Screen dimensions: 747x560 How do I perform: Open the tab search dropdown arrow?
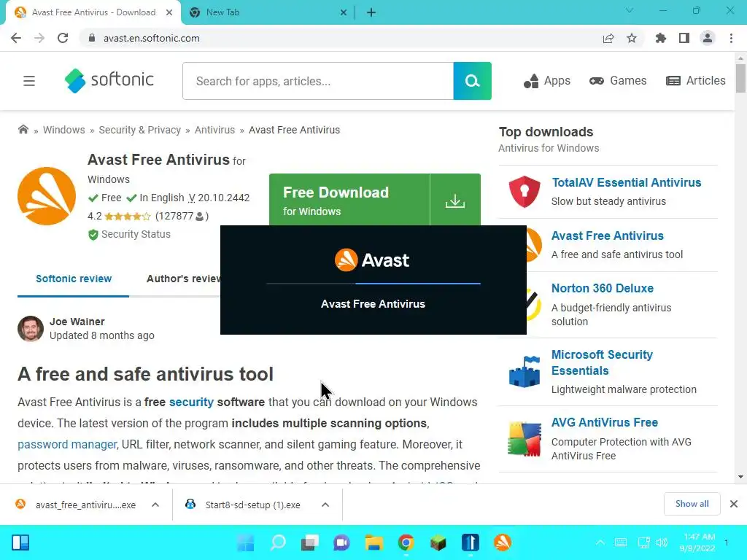(x=630, y=10)
